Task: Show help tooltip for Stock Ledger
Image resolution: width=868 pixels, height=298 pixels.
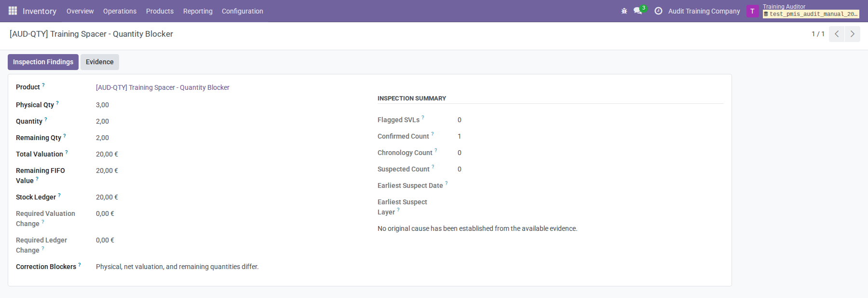Action: [x=59, y=195]
